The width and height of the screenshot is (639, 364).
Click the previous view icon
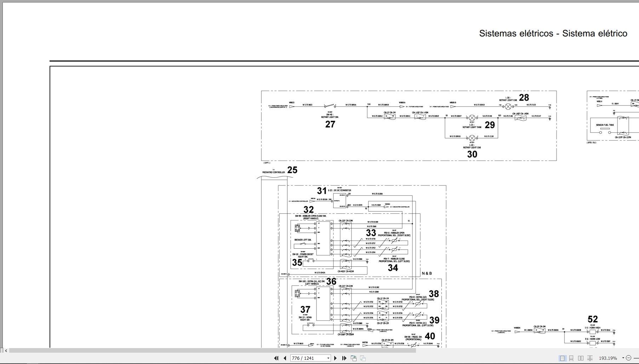tap(354, 358)
